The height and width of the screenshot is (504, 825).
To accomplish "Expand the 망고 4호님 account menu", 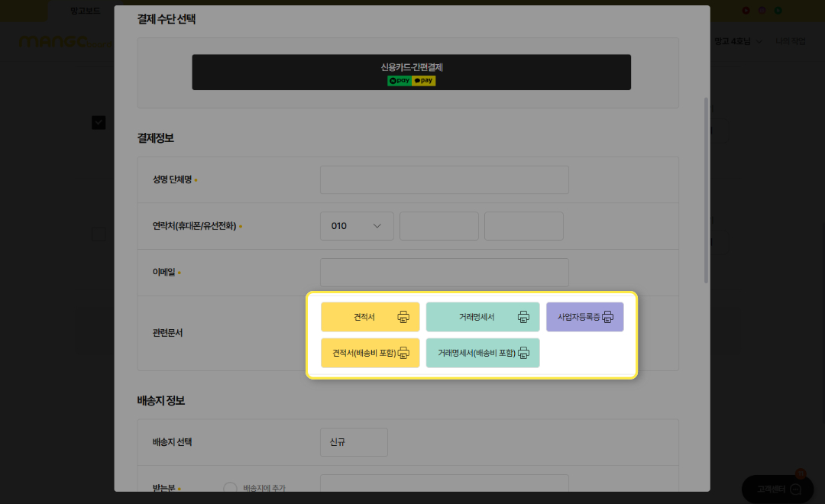I will pos(738,41).
